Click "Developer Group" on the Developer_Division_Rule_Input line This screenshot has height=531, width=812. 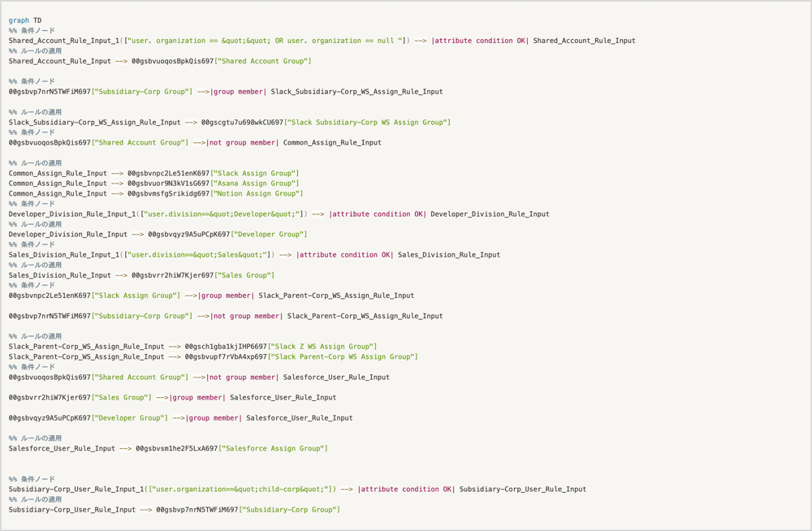[x=269, y=235]
